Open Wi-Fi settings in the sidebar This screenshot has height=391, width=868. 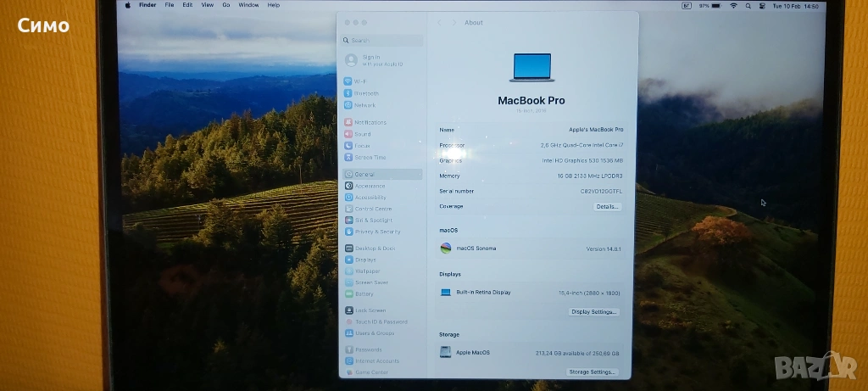click(x=361, y=81)
